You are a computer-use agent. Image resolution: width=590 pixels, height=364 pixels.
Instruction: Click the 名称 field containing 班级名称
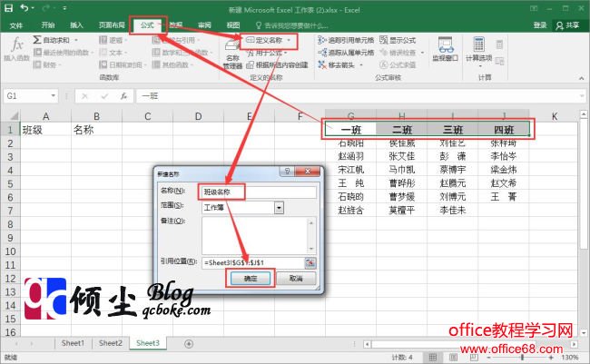pos(259,192)
